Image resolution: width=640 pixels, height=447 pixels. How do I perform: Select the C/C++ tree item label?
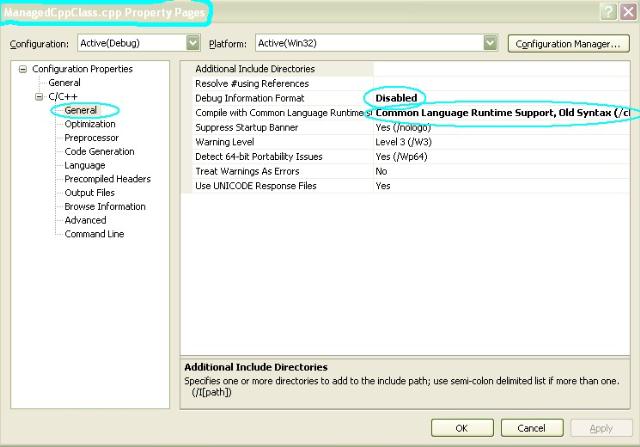tap(63, 97)
